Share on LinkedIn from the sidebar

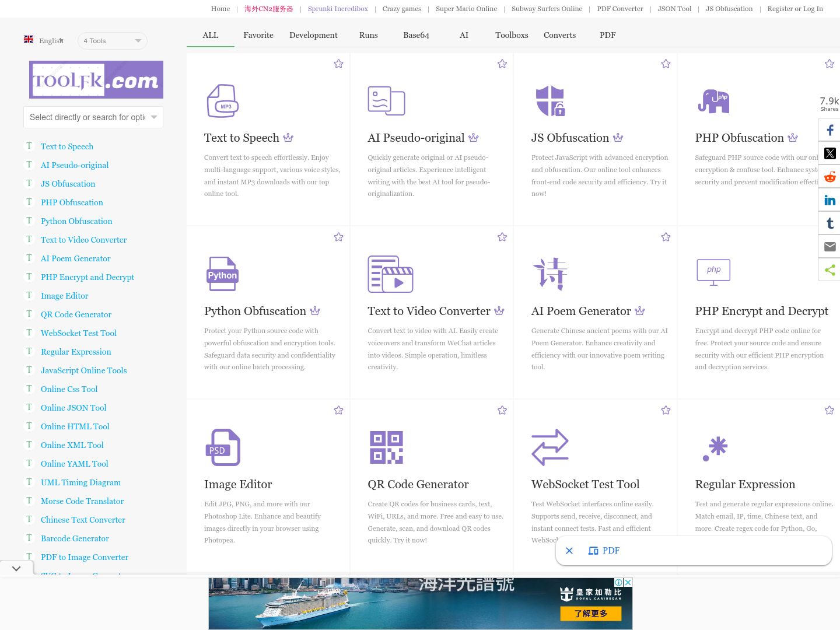pos(829,200)
